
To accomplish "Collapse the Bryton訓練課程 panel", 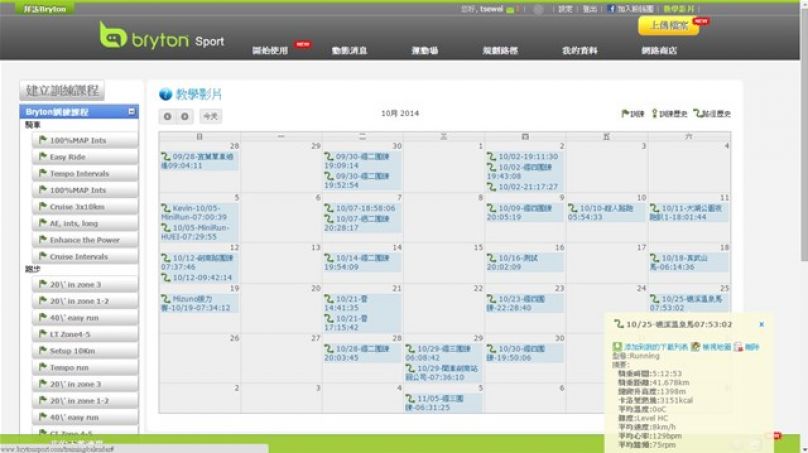I will click(131, 112).
